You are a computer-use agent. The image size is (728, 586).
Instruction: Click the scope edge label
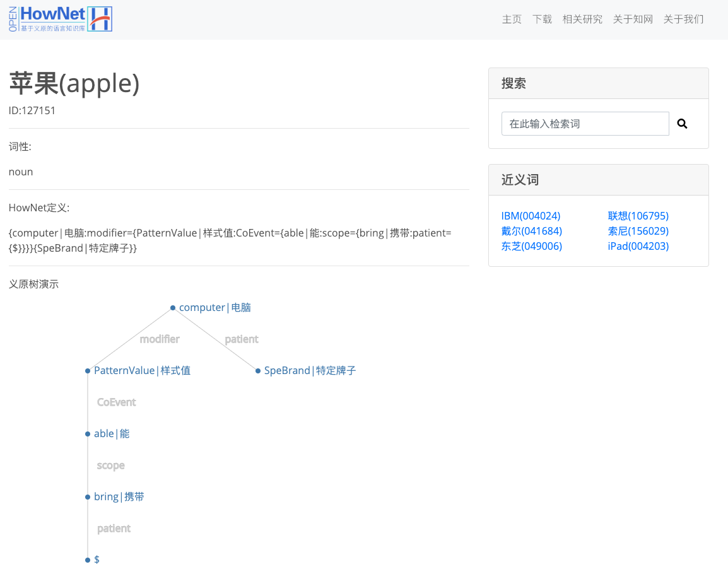tap(110, 466)
